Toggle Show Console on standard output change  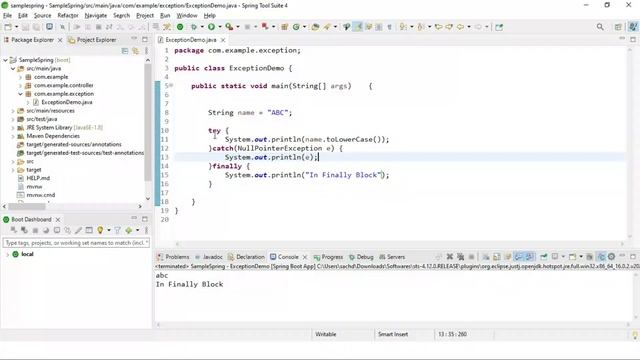point(518,257)
